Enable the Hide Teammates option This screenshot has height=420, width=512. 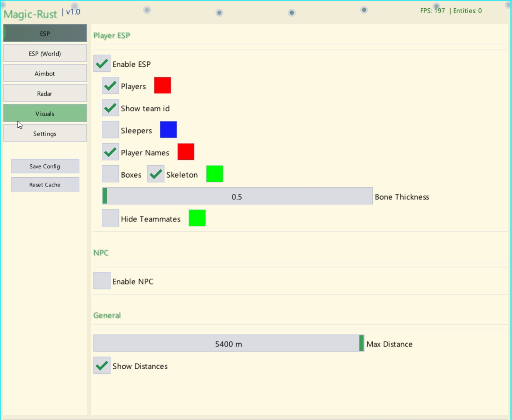pos(110,218)
